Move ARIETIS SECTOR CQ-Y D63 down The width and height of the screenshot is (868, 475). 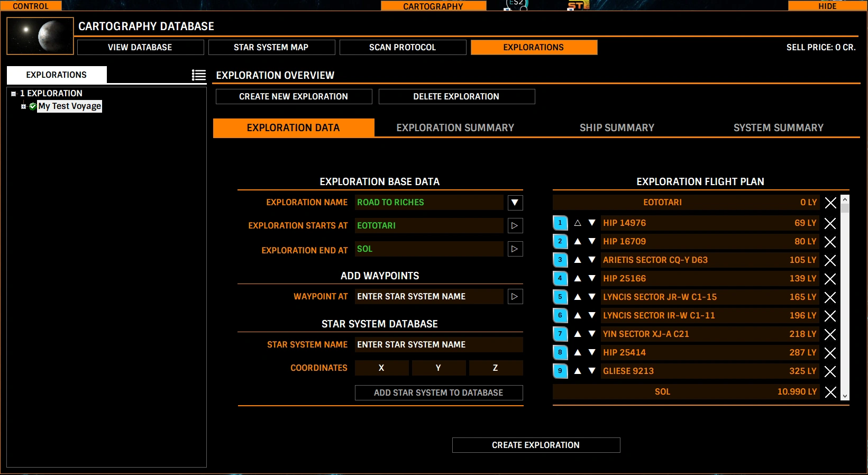tap(592, 260)
